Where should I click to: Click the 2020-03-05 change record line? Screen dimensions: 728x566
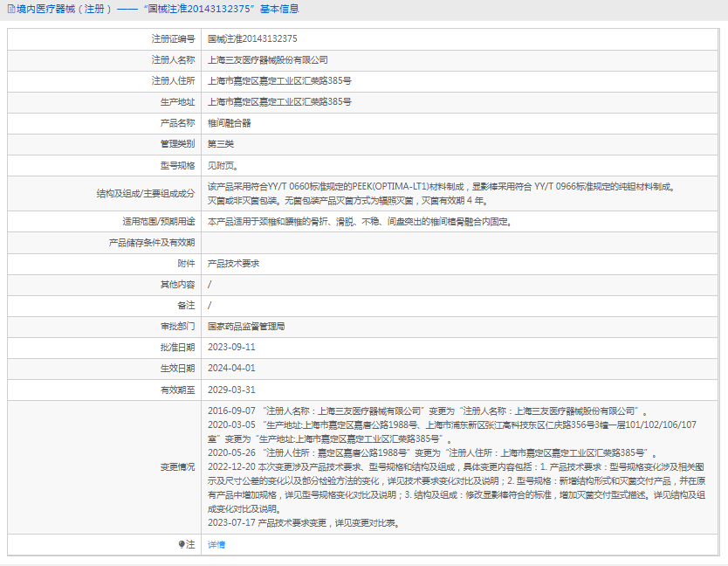coord(452,431)
